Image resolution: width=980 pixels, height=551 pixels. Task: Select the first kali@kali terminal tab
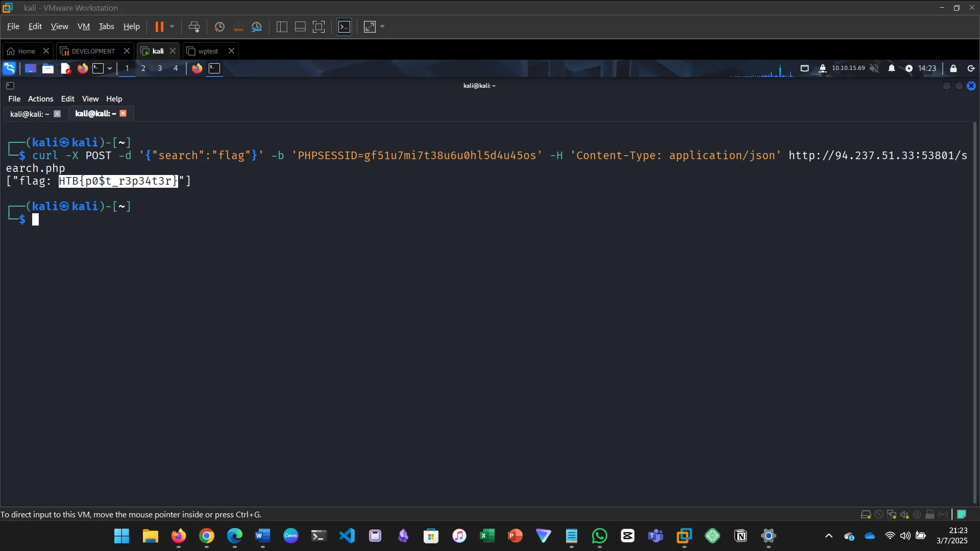30,114
